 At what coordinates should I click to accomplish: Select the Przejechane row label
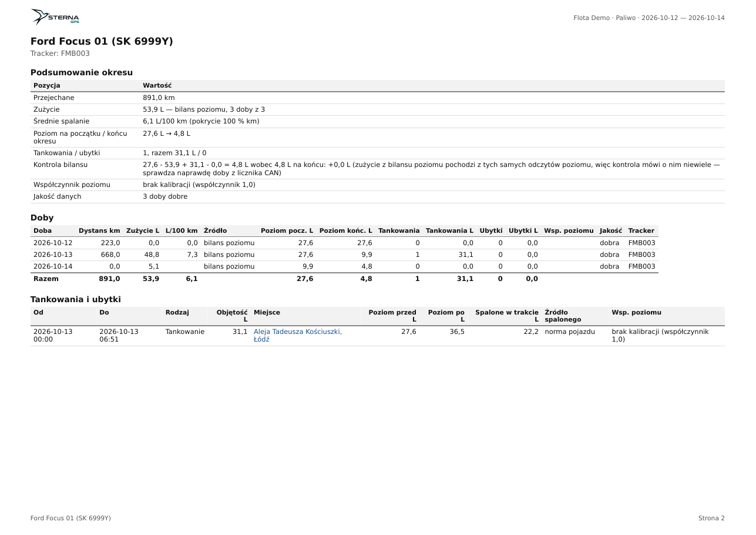(54, 98)
